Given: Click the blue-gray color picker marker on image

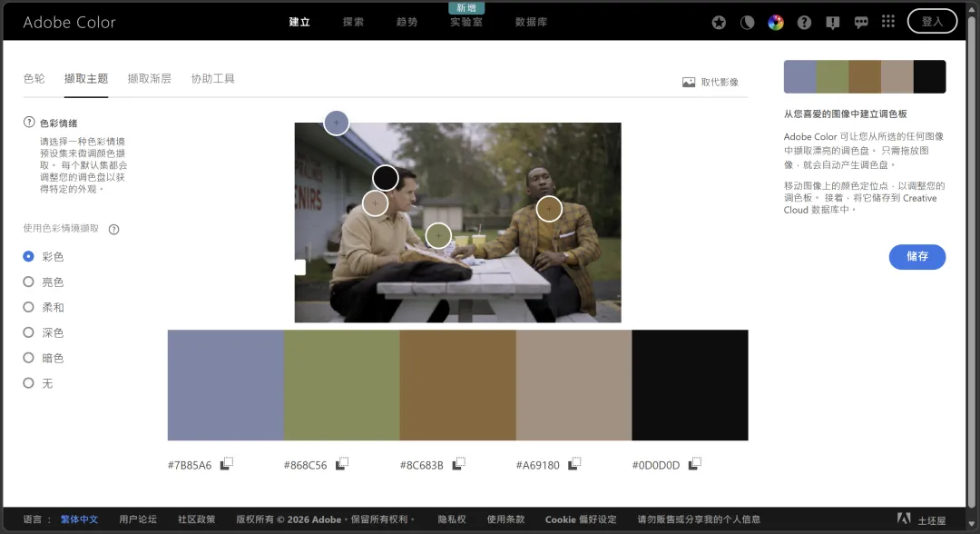Looking at the screenshot, I should (x=337, y=123).
